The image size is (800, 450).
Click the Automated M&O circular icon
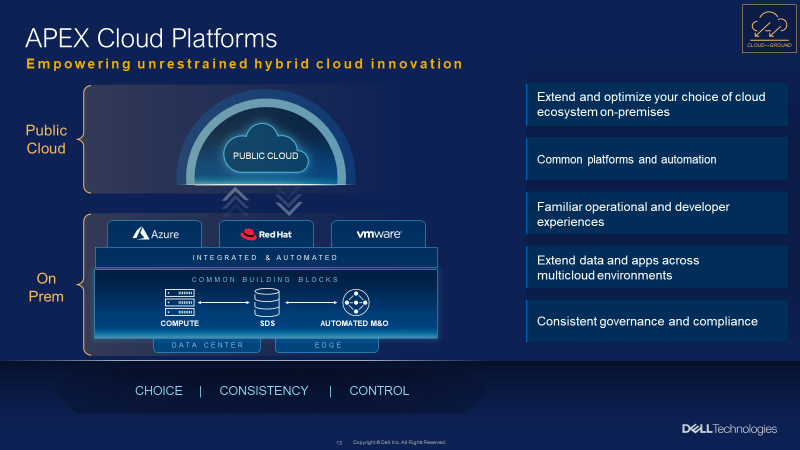click(356, 303)
